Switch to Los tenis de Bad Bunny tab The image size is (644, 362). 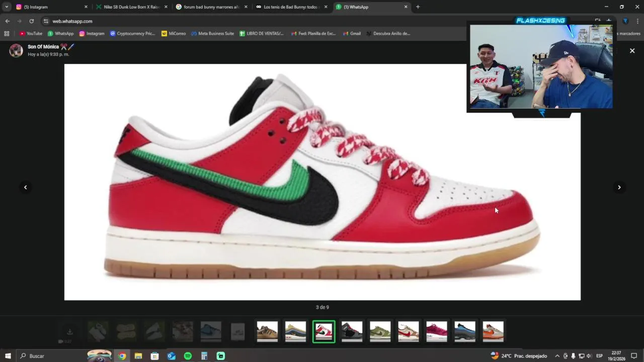pyautogui.click(x=291, y=7)
